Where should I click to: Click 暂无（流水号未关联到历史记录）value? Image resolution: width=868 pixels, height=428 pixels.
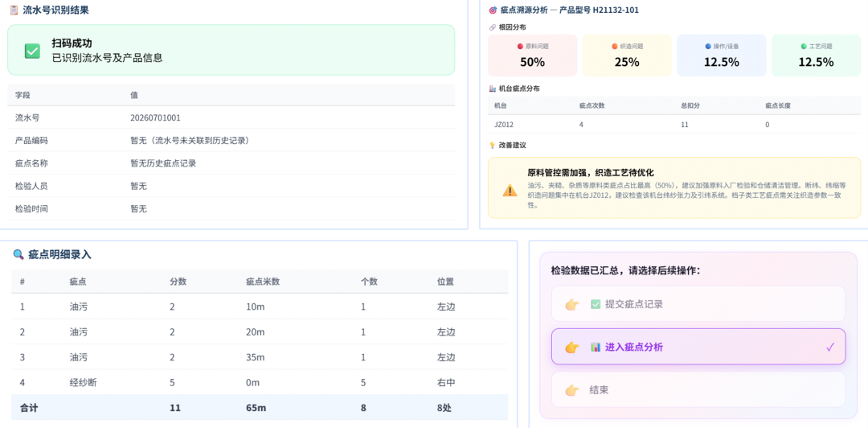[x=190, y=141]
